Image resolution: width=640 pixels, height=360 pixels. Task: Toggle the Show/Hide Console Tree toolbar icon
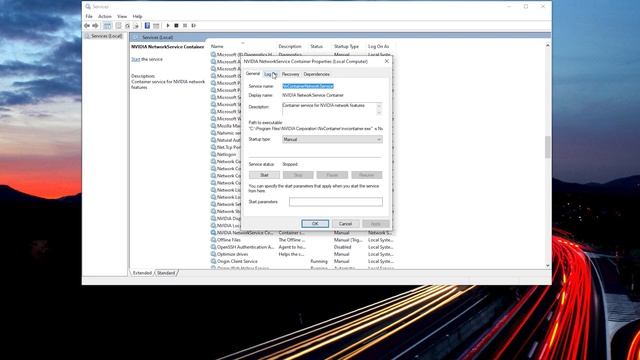107,26
